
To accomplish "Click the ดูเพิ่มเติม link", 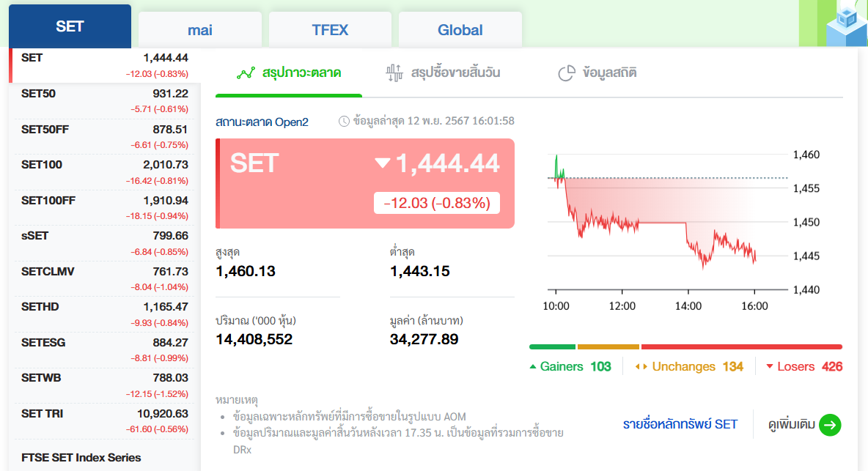I will [x=792, y=425].
